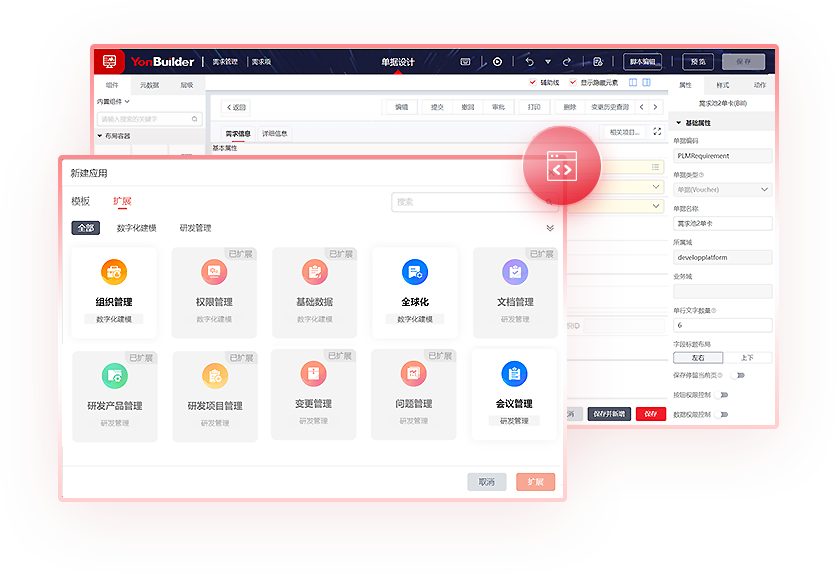
Task: Select the 上下 label layout option
Action: pos(746,357)
